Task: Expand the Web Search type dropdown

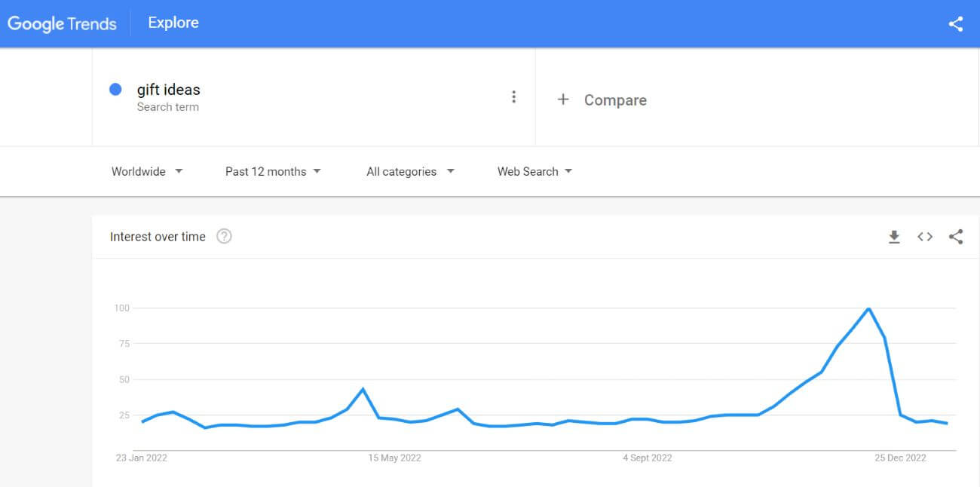Action: click(534, 171)
